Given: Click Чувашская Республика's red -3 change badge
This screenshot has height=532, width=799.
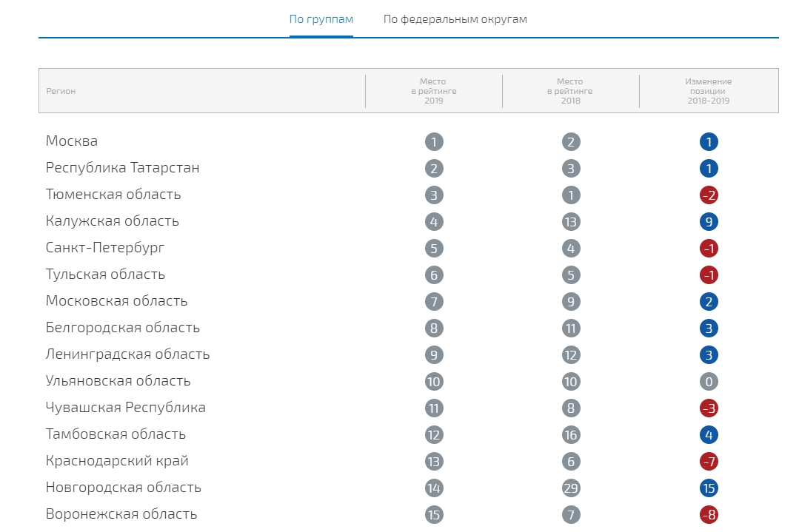Looking at the screenshot, I should pyautogui.click(x=709, y=408).
